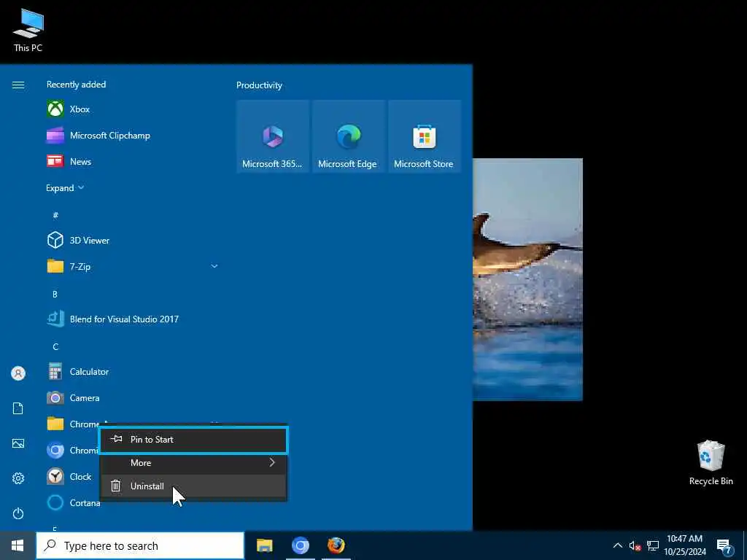Click the hamburger menu to expand Start
The width and height of the screenshot is (747, 560).
tap(18, 85)
